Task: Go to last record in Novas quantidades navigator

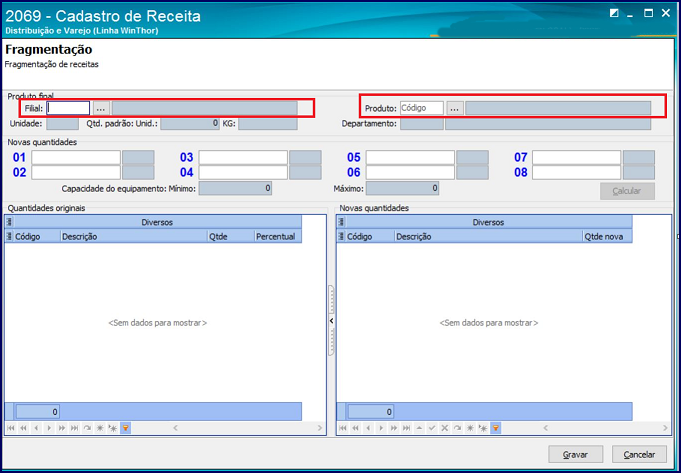Action: [406, 428]
